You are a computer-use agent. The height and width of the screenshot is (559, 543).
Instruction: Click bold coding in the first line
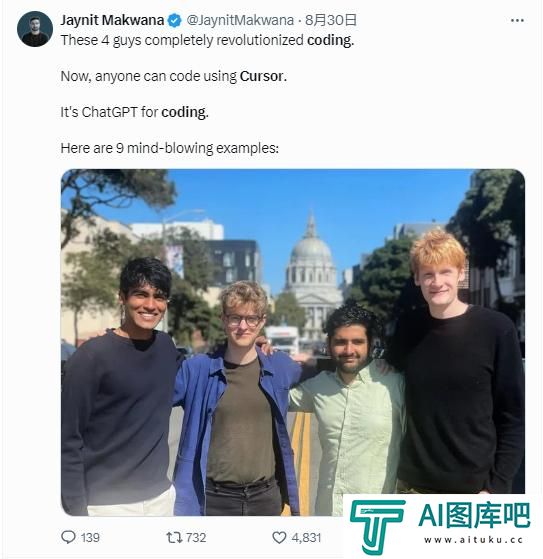click(x=331, y=40)
